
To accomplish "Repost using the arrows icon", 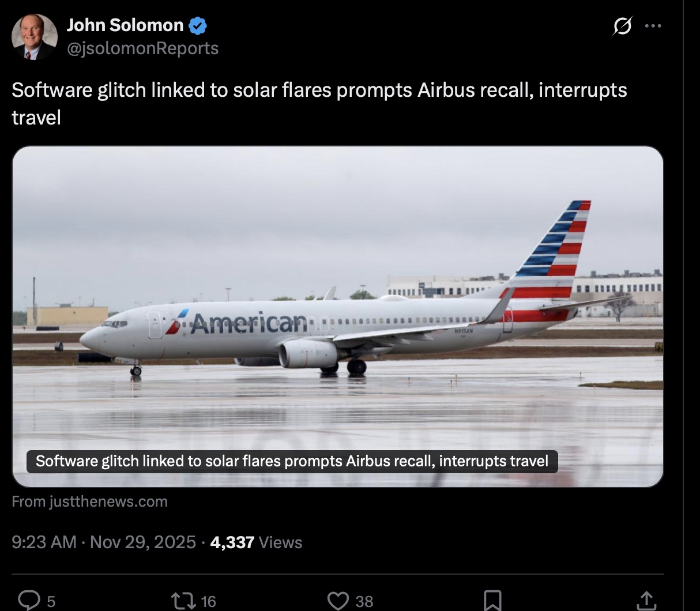I will 183,601.
